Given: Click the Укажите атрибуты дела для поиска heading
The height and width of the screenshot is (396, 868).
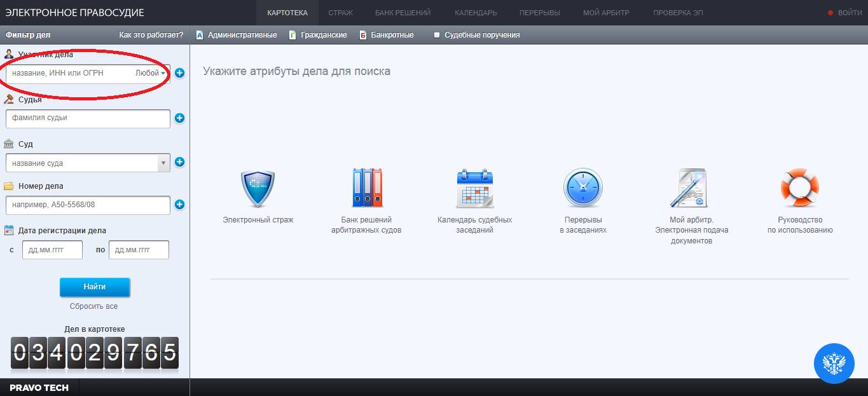Looking at the screenshot, I should pos(296,71).
